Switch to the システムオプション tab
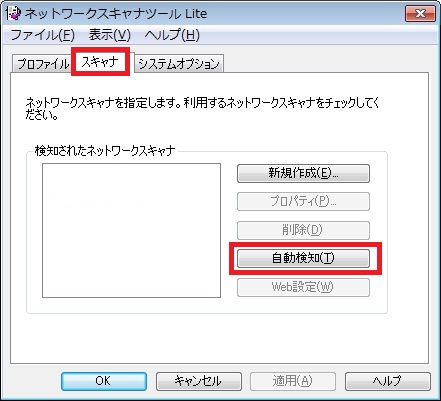This screenshot has height=401, width=441. pos(179,64)
